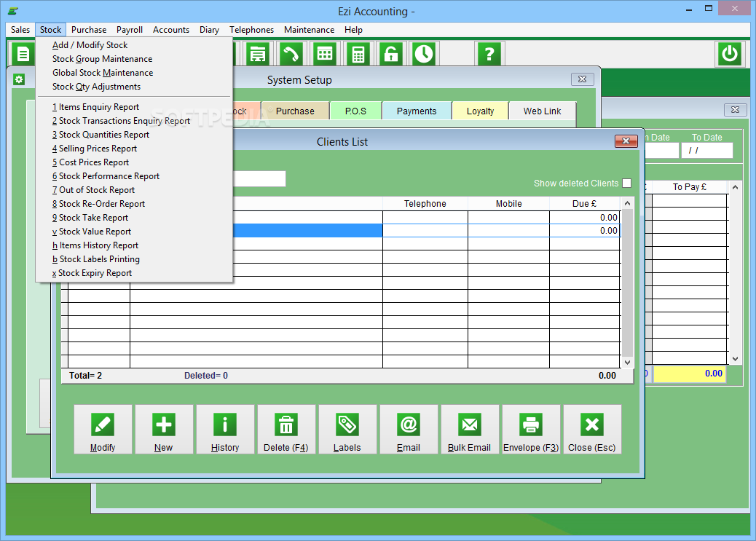The width and height of the screenshot is (756, 541).
Task: Open Stock Expiry Report
Action: pyautogui.click(x=135, y=273)
